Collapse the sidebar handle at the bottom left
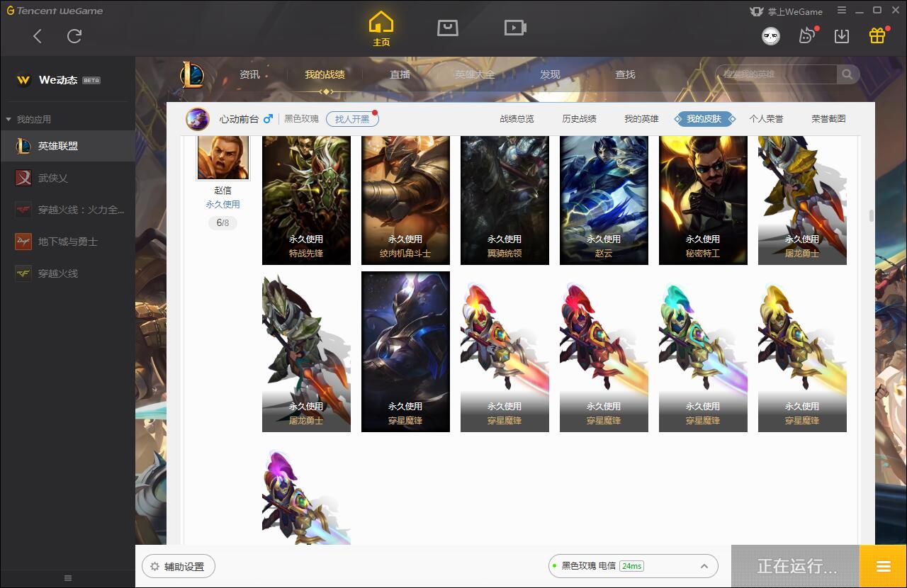907x588 pixels. pos(68,578)
